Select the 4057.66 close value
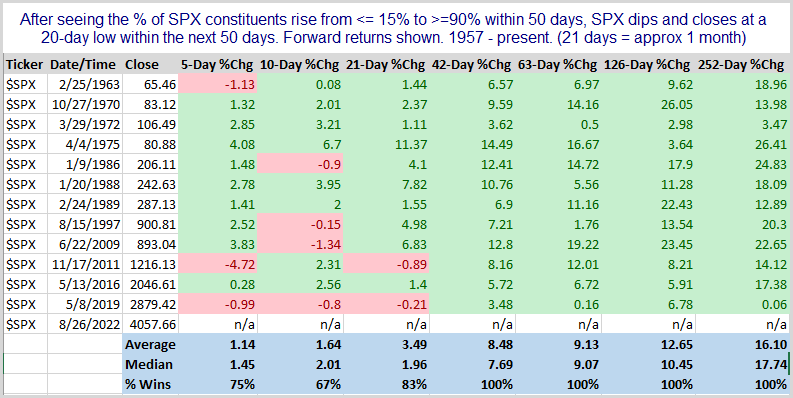This screenshot has height=398, width=793. pos(150,324)
